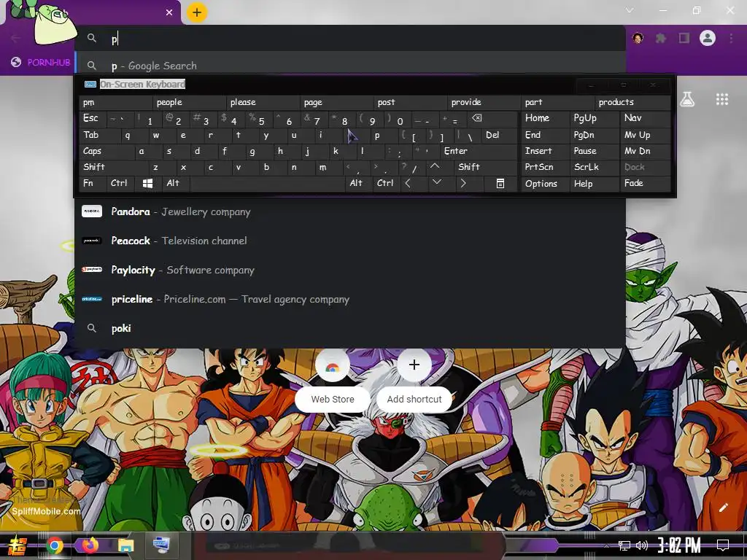Viewport: 747px width, 560px height.
Task: Toggle the right Shift key
Action: 485,167
